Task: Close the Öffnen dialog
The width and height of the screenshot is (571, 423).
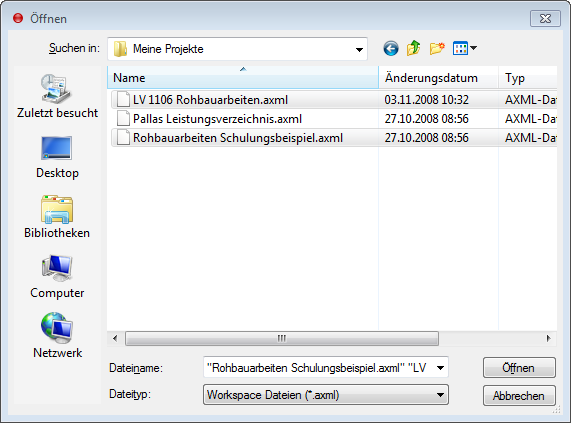Action: [545, 19]
